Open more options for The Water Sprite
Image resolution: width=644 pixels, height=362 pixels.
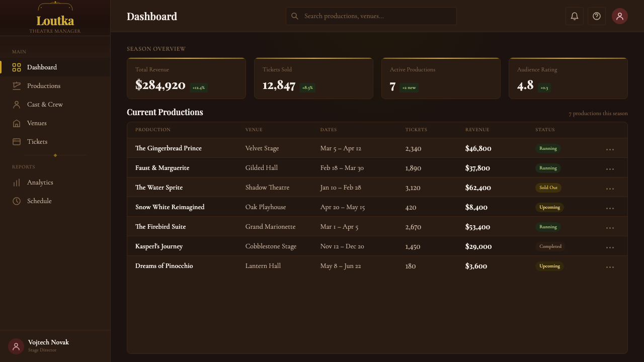610,188
